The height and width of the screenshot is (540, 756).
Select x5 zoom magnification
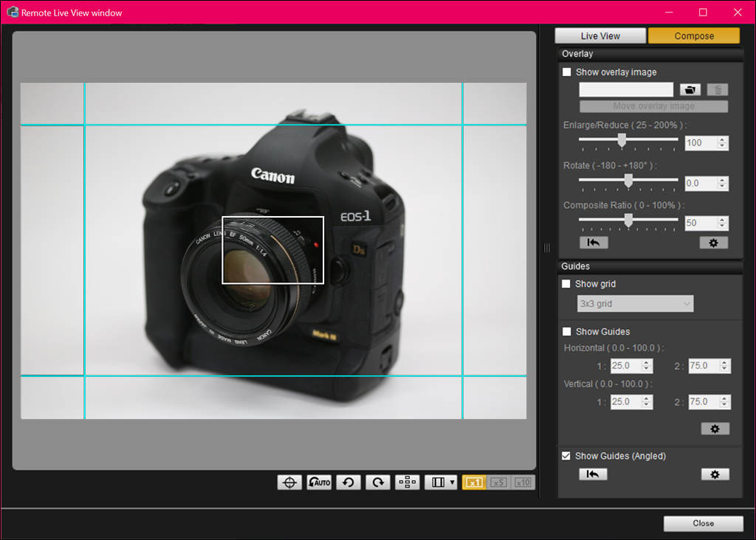click(498, 482)
